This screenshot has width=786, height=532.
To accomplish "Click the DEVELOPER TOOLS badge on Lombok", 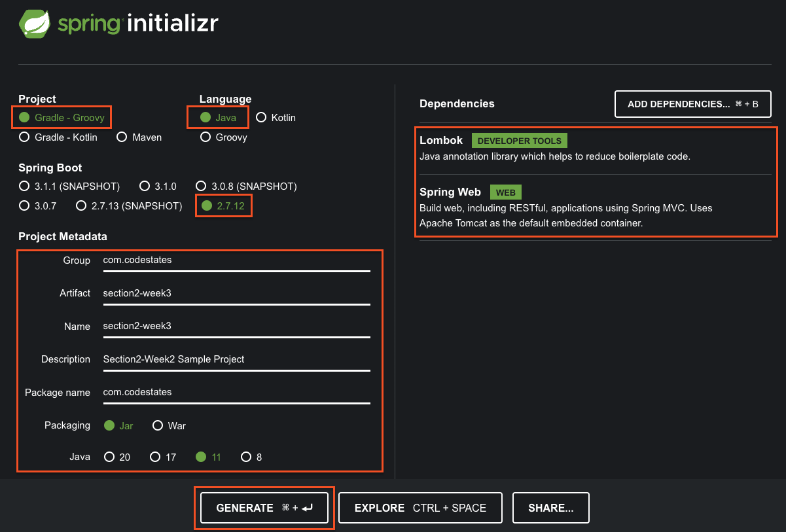I will point(519,140).
